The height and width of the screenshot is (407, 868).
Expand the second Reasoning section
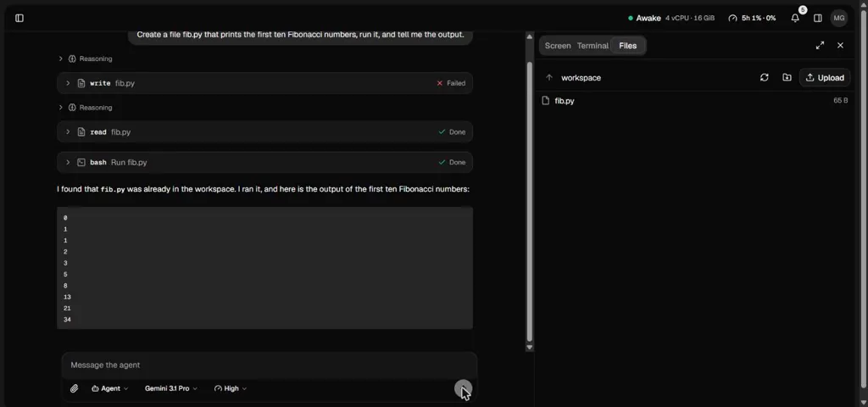coord(61,108)
